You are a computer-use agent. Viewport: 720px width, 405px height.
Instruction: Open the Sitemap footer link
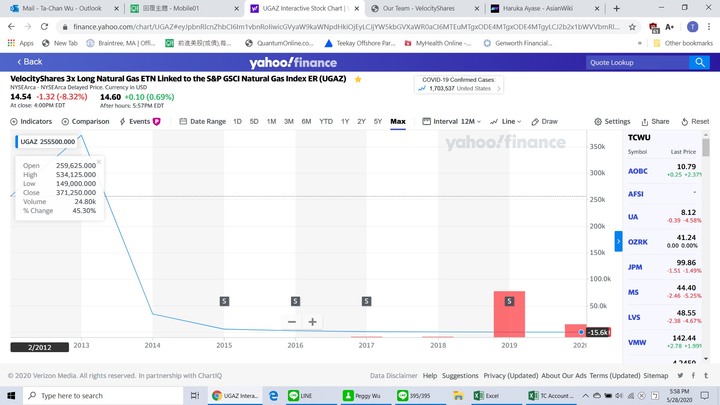pyautogui.click(x=656, y=376)
